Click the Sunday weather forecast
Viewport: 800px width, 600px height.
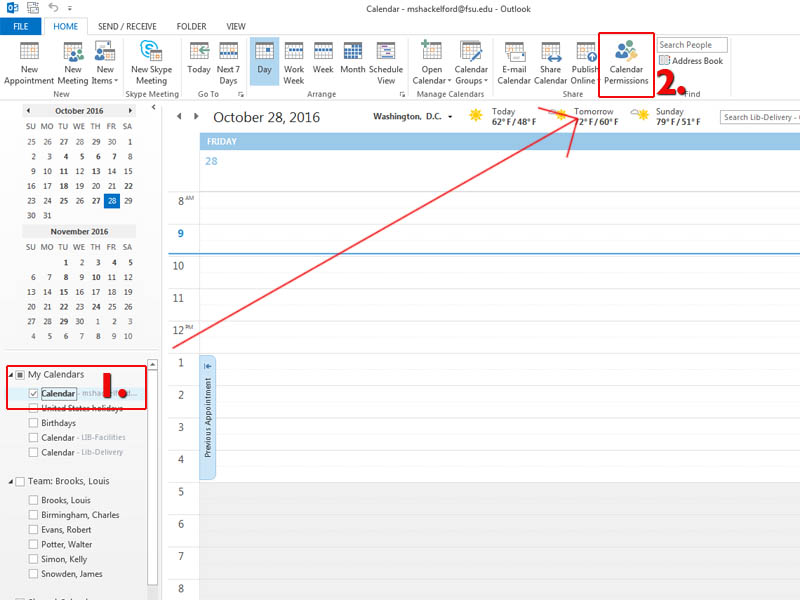665,116
